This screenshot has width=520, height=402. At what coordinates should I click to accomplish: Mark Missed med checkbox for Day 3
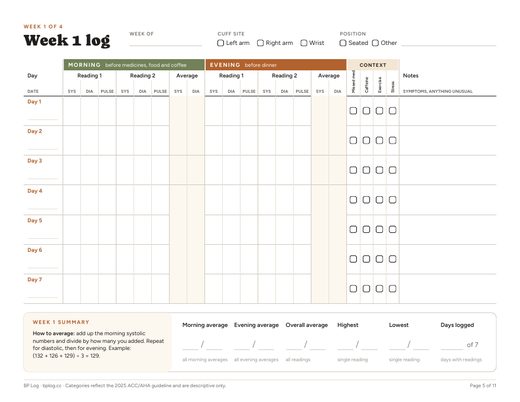[x=353, y=170]
